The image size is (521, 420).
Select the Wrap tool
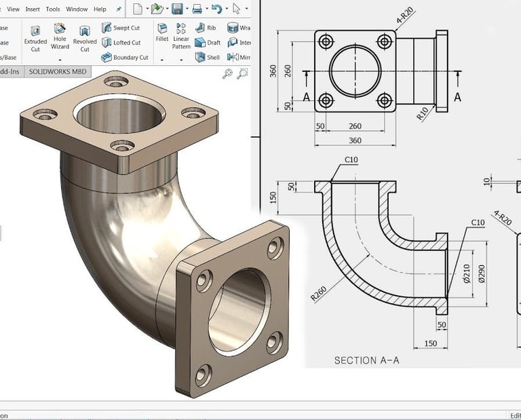(x=239, y=28)
